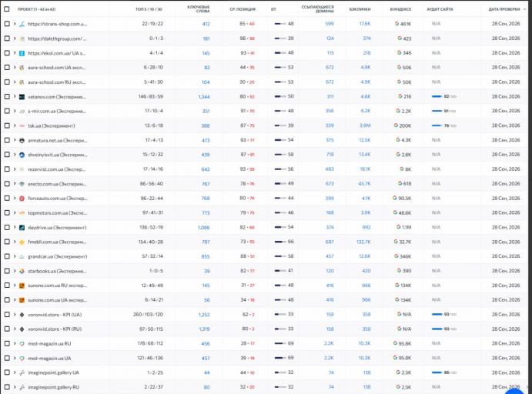Check the fmebli.com.ua row checkbox
Image resolution: width=532 pixels, height=394 pixels.
[x=7, y=242]
